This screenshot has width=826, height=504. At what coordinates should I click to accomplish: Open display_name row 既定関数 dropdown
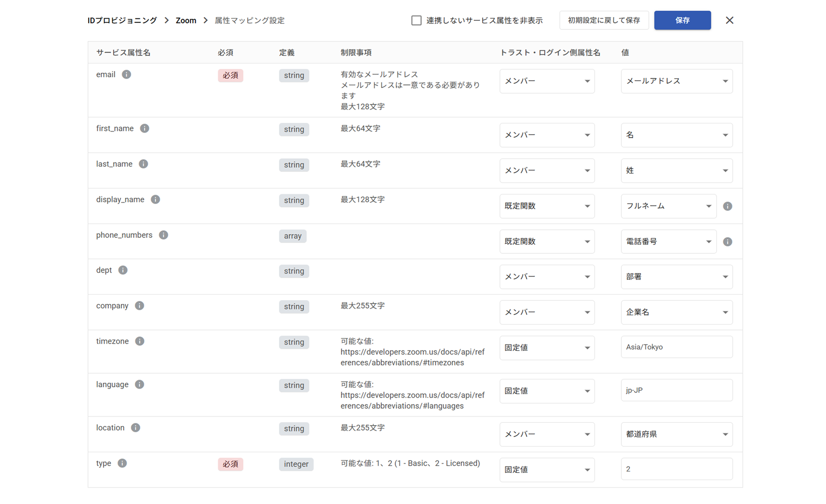click(x=547, y=206)
